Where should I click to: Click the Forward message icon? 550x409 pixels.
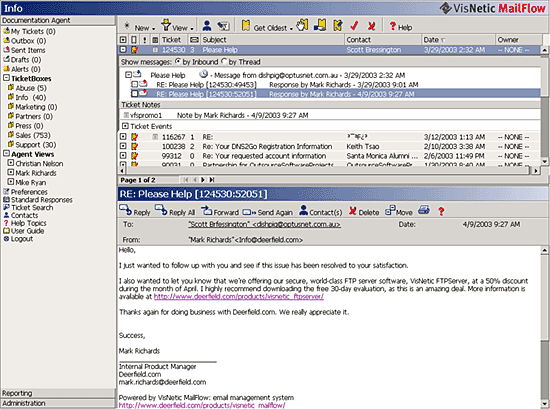click(x=207, y=211)
